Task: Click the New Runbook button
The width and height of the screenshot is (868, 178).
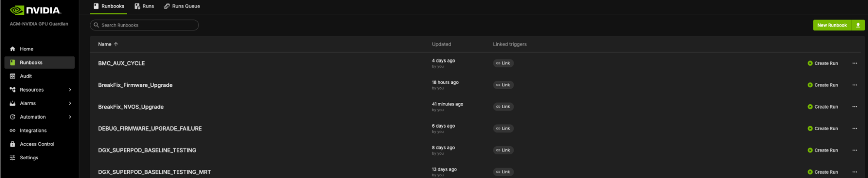Action: pos(832,25)
